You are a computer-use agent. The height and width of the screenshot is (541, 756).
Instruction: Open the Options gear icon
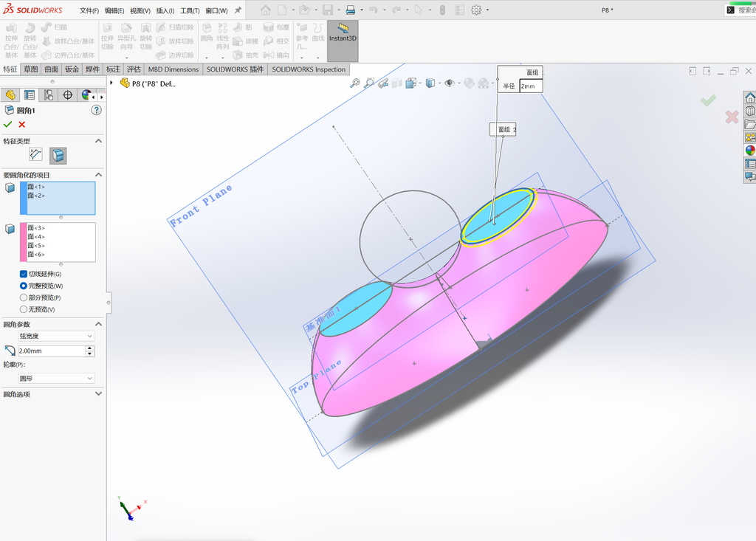[476, 10]
